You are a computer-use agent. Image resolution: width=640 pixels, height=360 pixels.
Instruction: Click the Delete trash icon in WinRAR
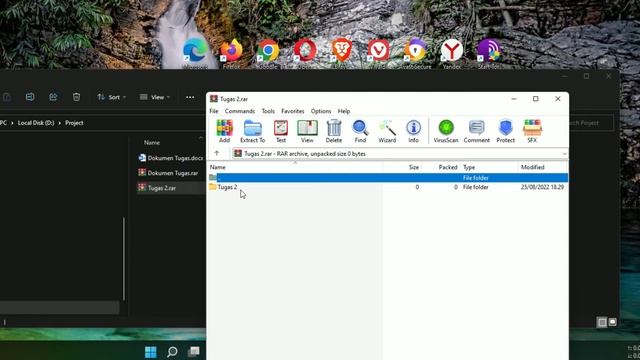(333, 131)
